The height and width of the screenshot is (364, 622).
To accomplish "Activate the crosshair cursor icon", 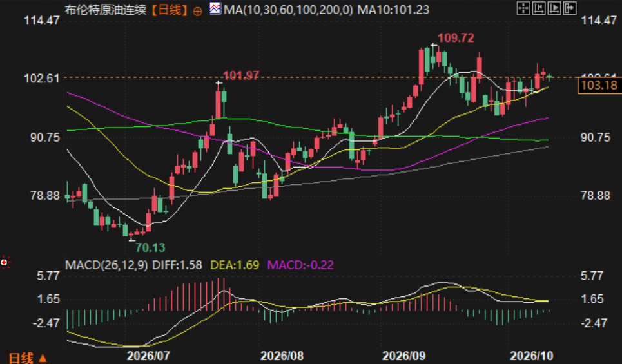I will pos(523,8).
